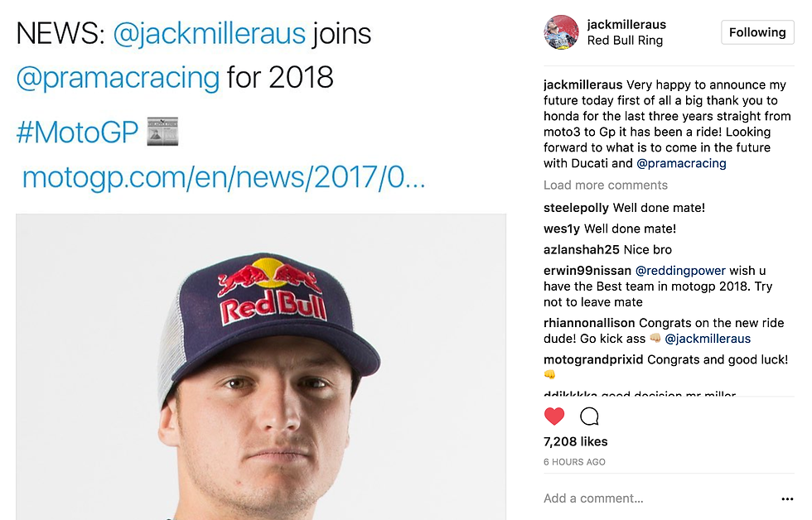812x520 pixels.
Task: Click the 6 HOURS AGO timestamp
Action: 574,462
